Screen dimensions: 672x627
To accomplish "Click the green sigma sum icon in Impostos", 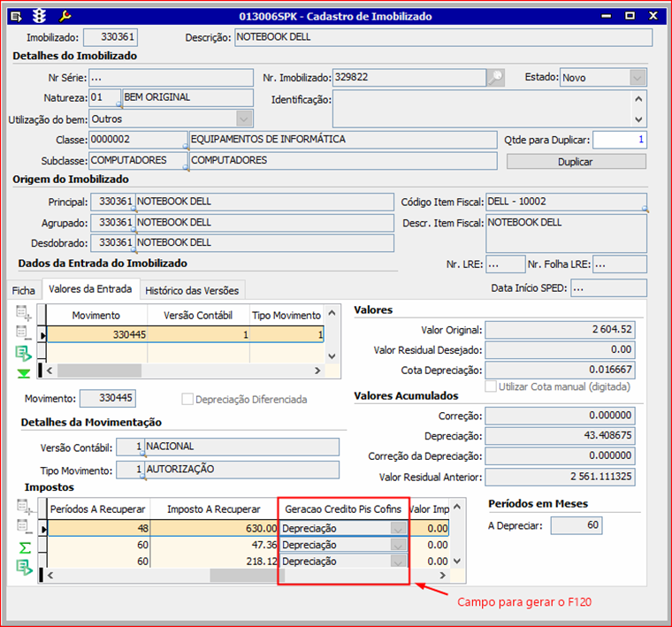I will (x=25, y=548).
